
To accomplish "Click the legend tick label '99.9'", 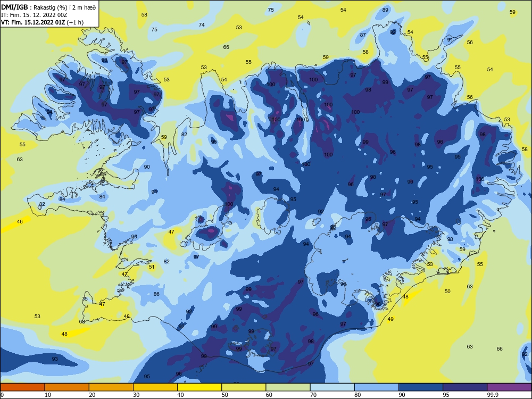I will tap(493, 395).
